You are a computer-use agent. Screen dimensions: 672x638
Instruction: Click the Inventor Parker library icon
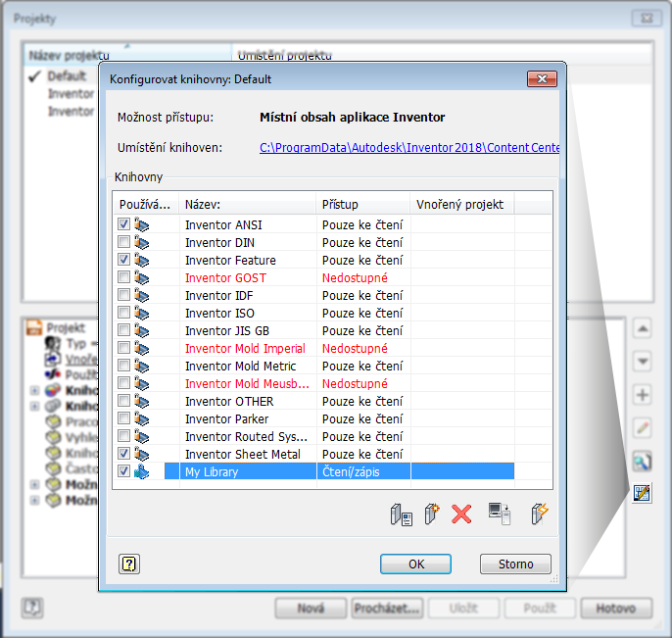point(141,418)
